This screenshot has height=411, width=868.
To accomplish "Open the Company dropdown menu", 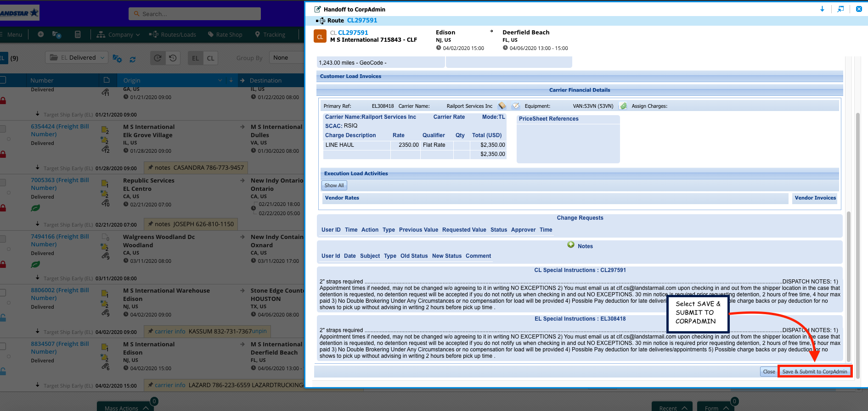I will click(118, 34).
